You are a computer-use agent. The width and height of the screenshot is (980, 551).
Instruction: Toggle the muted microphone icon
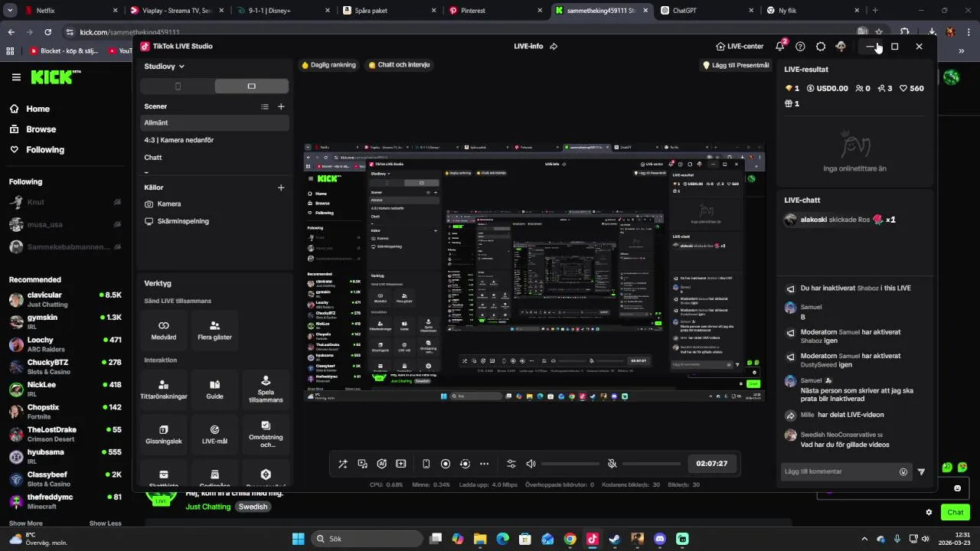pos(612,464)
